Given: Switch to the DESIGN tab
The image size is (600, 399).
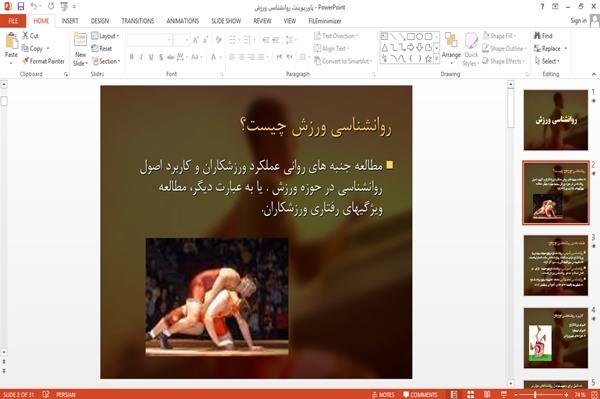Looking at the screenshot, I should click(100, 21).
